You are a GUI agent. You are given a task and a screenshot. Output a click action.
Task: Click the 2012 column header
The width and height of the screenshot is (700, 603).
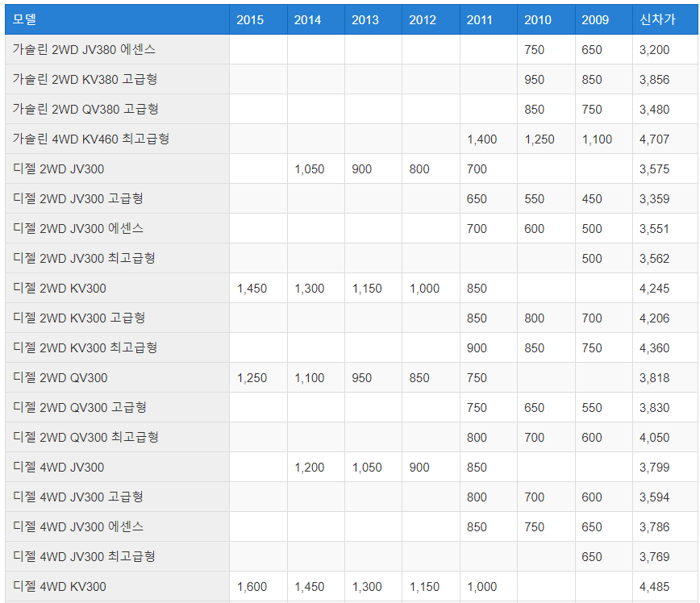pos(431,19)
